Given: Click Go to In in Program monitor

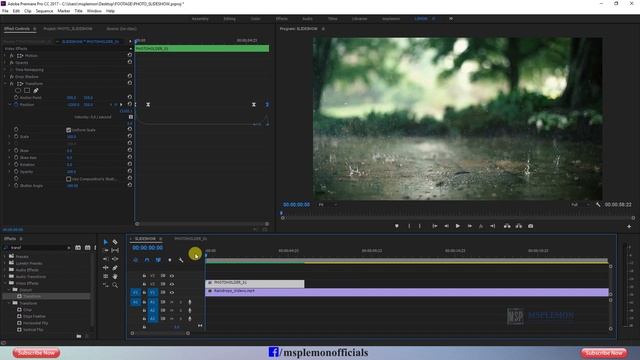Looking at the screenshot, I should pos(435,226).
